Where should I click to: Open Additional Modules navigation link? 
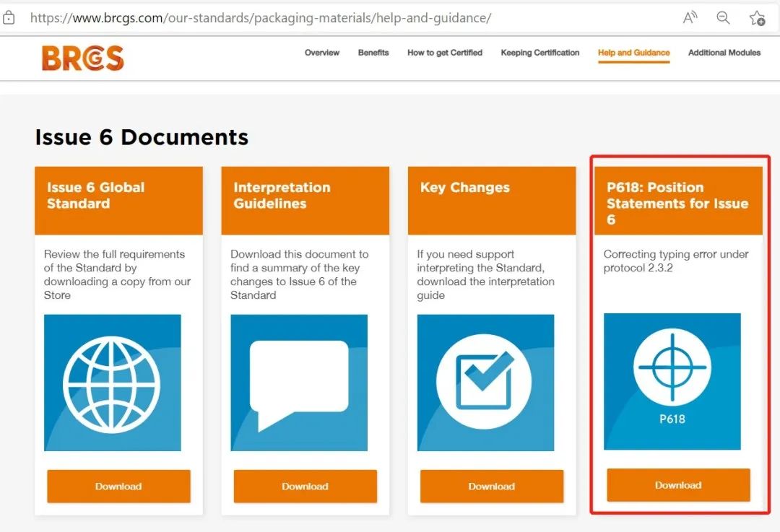click(724, 53)
